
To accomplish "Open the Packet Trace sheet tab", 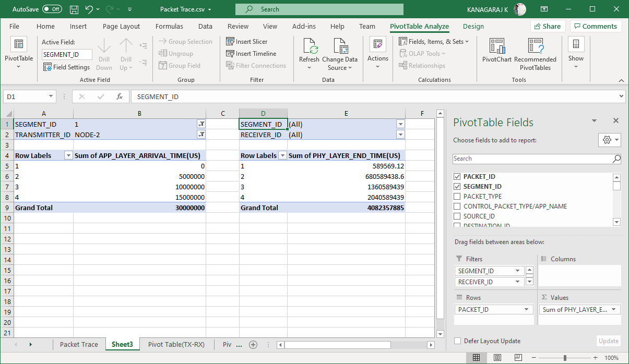I will coord(79,345).
